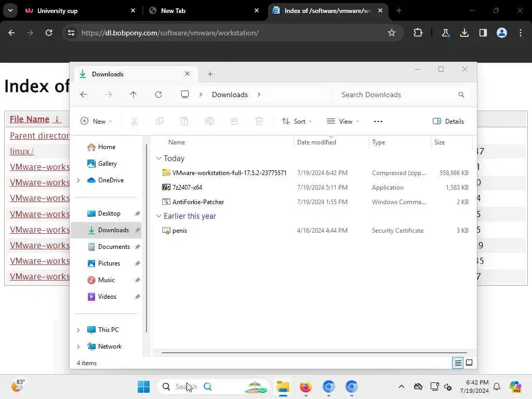Viewport: 532px width, 399px height.
Task: Reload the browser page
Action: [49, 33]
